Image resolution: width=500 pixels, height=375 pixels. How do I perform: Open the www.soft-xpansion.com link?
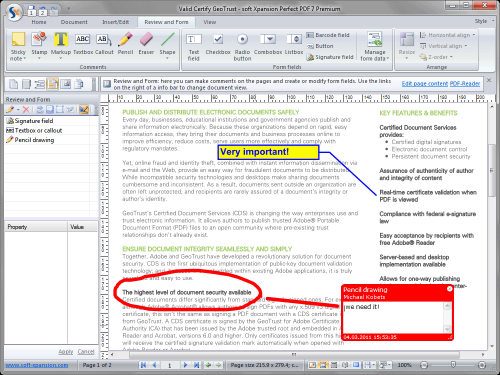click(37, 365)
